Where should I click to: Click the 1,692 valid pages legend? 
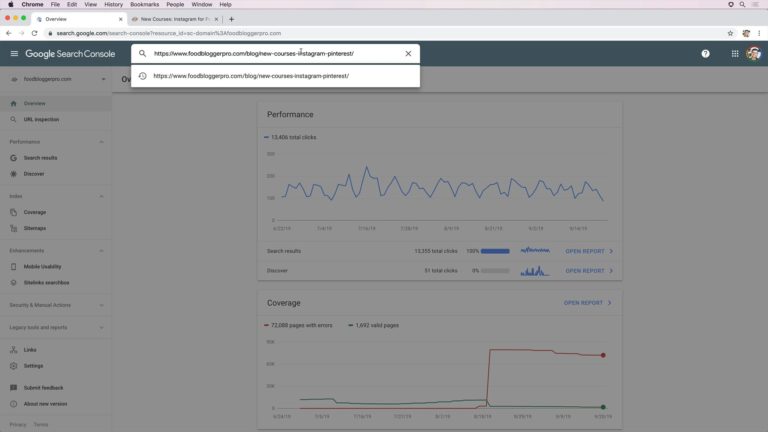pos(373,325)
